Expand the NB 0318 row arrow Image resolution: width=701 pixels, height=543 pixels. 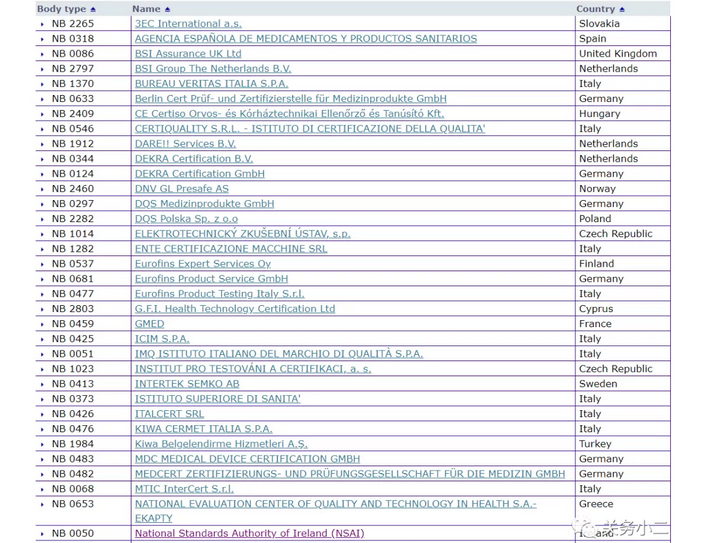tap(42, 39)
